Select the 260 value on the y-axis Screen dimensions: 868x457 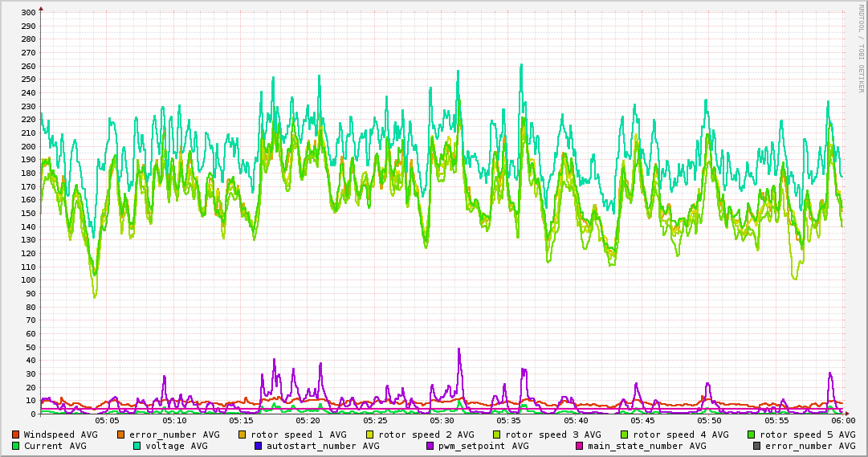(29, 67)
